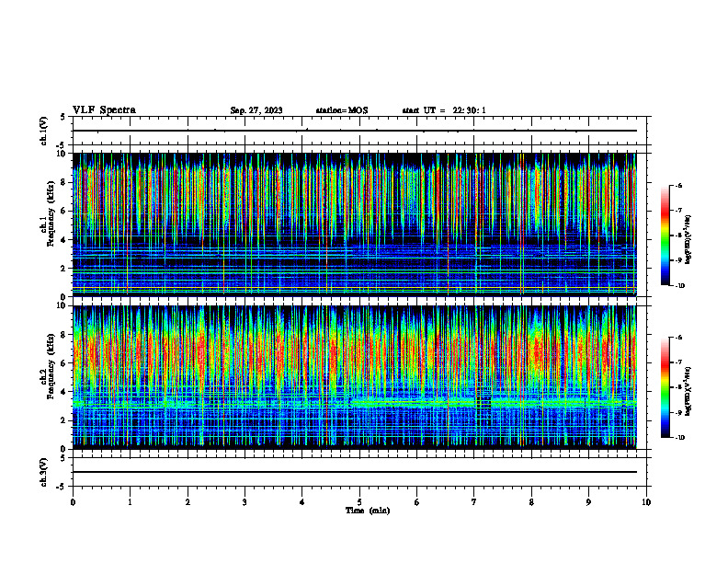Click the "station=MOS" header text
728x563 pixels.
click(x=342, y=110)
